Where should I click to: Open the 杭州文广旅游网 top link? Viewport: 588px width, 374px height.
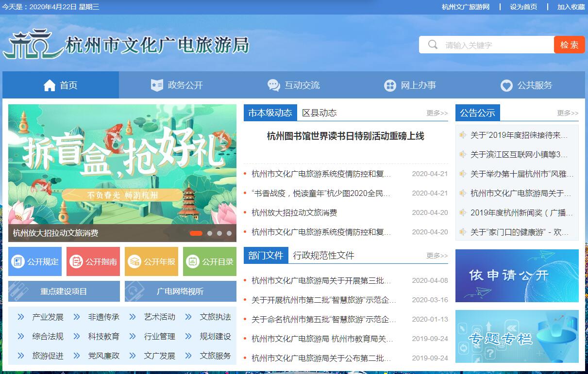pyautogui.click(x=465, y=7)
